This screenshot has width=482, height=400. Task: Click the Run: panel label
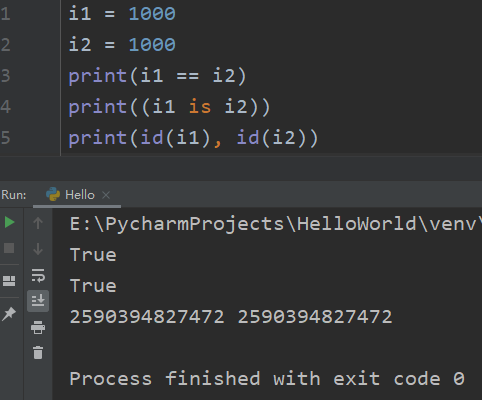[14, 195]
